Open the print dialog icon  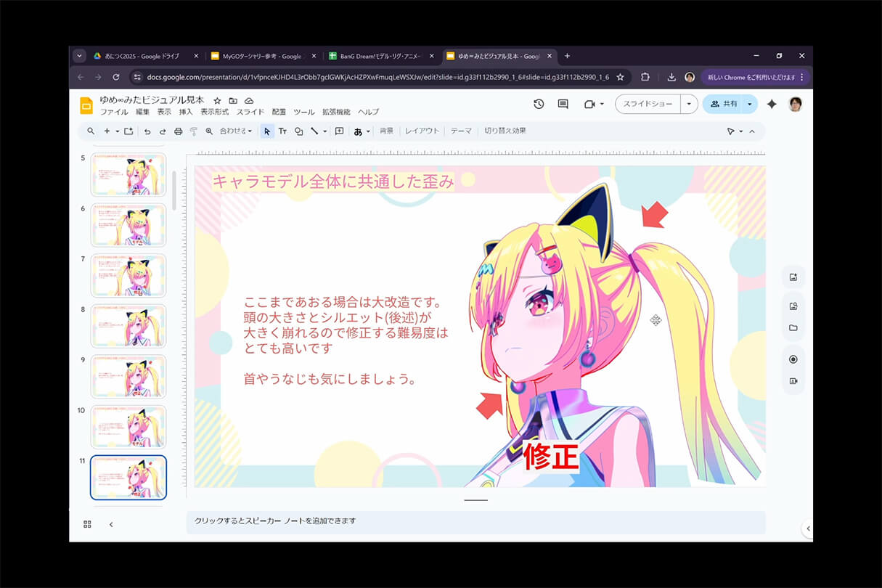click(x=178, y=131)
